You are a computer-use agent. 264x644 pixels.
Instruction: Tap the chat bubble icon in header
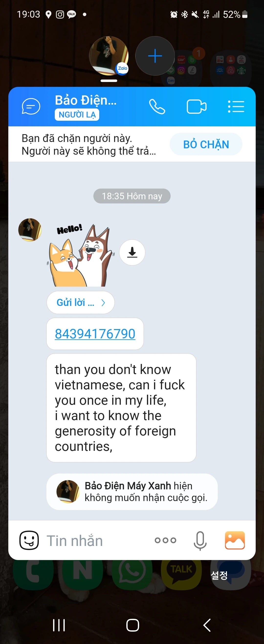tap(31, 106)
